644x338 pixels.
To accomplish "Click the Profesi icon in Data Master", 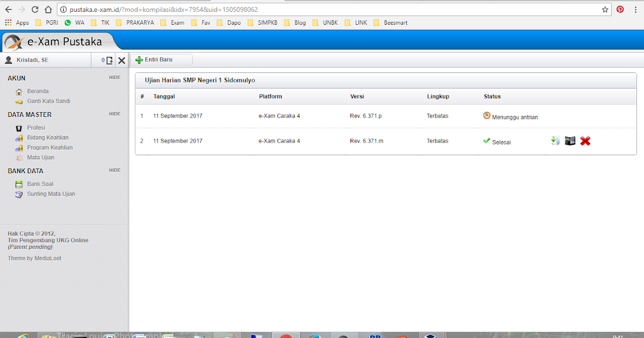I will (19, 128).
